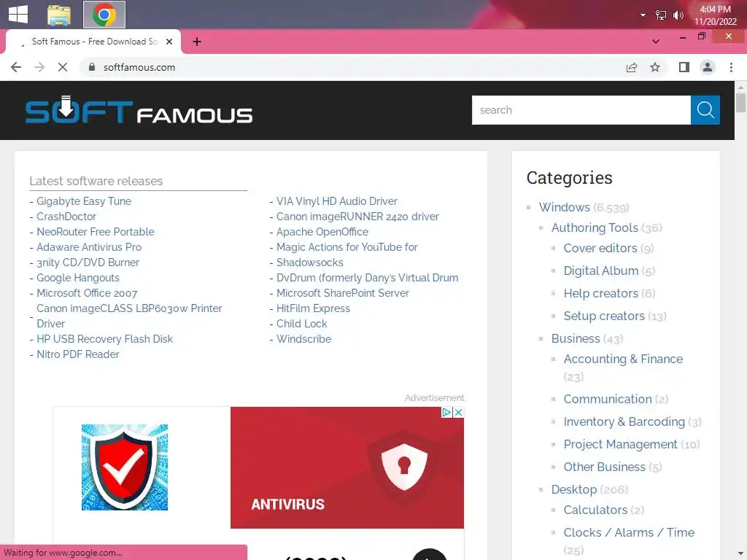Open the Chrome profile avatar
This screenshot has width=747, height=560.
pyautogui.click(x=708, y=67)
